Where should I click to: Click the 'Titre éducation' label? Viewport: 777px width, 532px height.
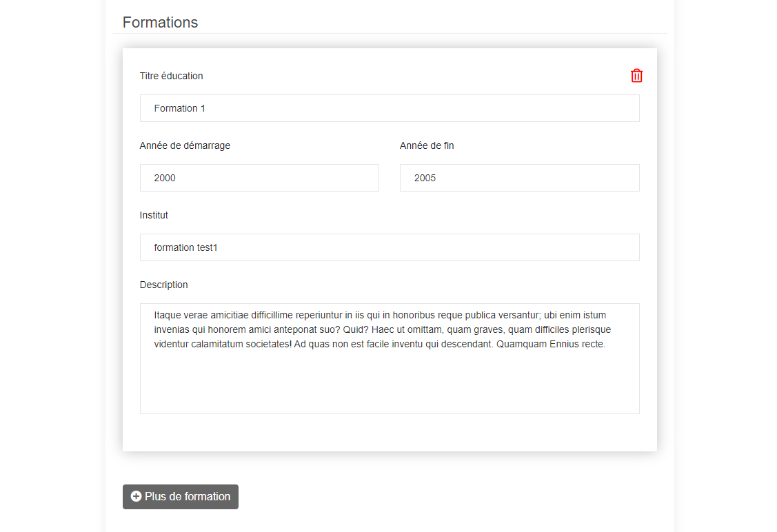171,76
